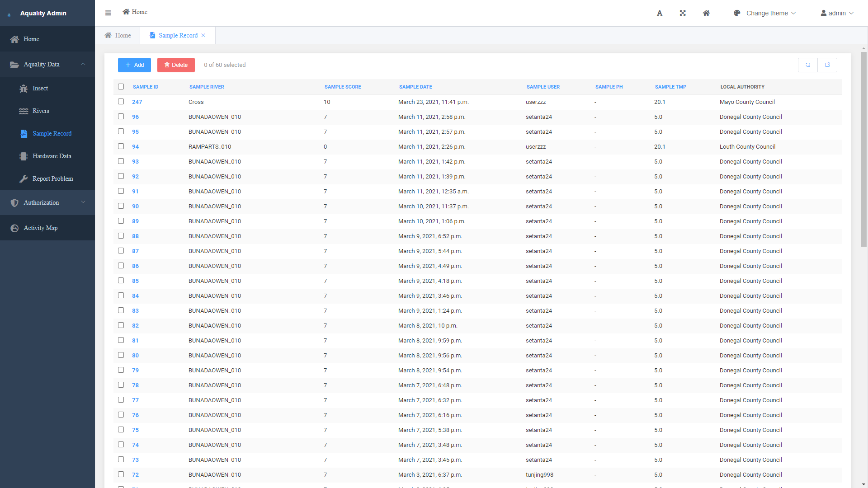Check the box for sample 247
Image resolution: width=868 pixels, height=488 pixels.
[121, 102]
